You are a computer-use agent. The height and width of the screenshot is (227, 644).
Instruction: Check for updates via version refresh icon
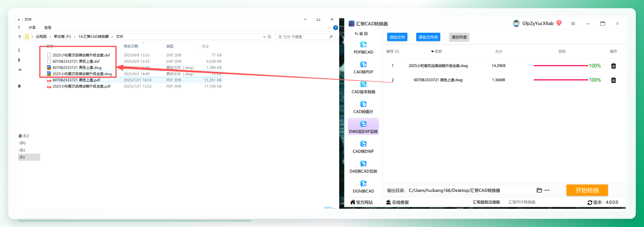[590, 202]
